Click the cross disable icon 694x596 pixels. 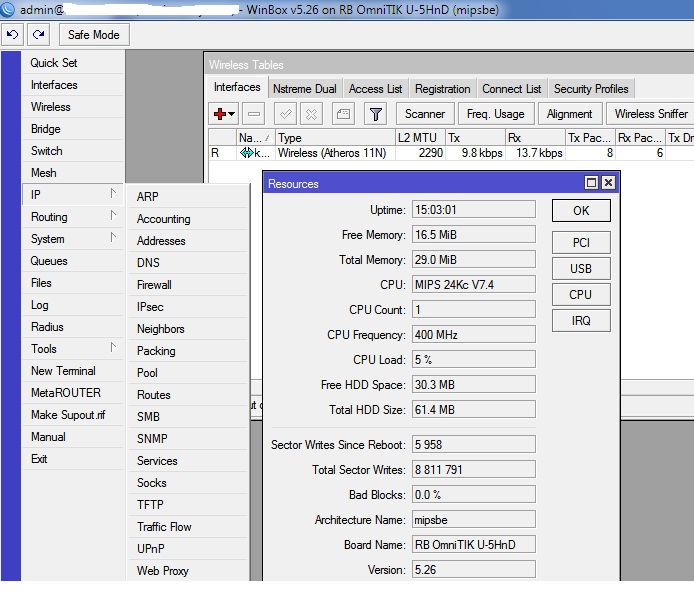[312, 114]
